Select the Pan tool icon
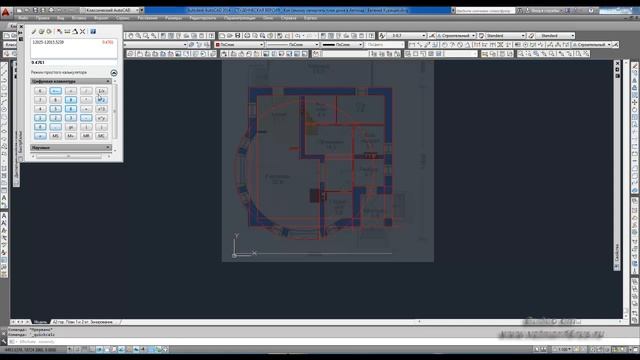640x360 pixels. click(x=131, y=36)
